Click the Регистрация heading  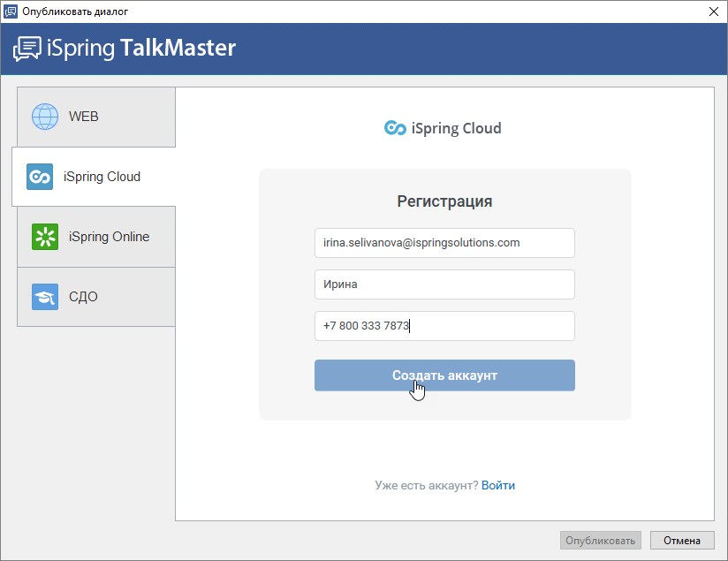coord(444,201)
